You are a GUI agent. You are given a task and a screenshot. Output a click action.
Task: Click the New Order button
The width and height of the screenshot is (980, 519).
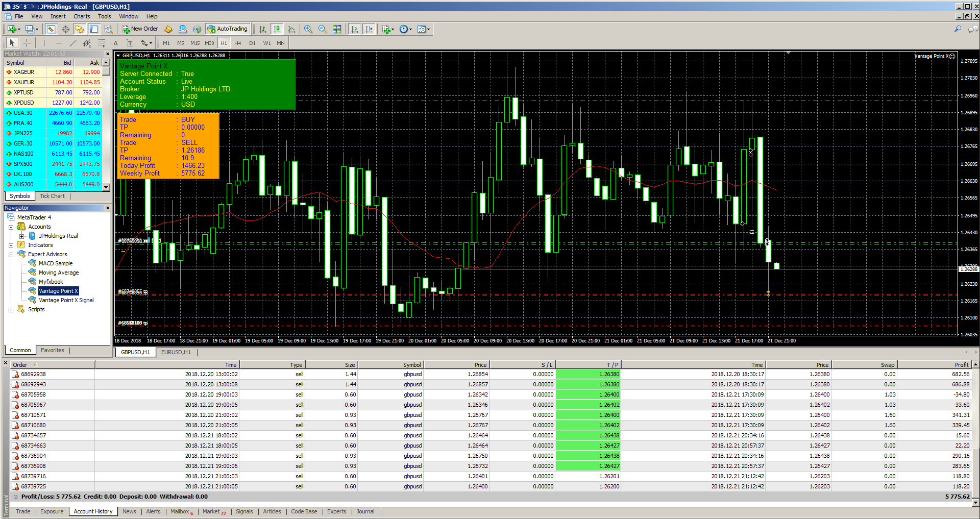pos(140,29)
